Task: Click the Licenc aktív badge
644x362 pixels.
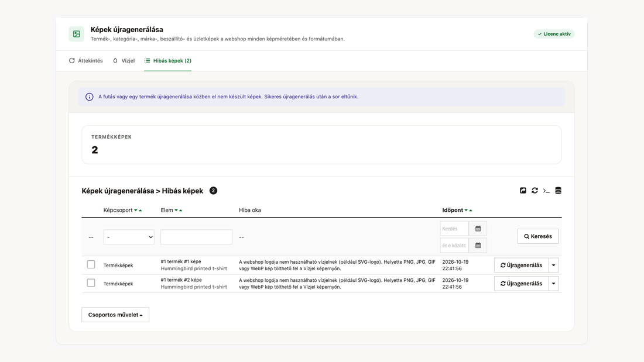Action: [554, 34]
